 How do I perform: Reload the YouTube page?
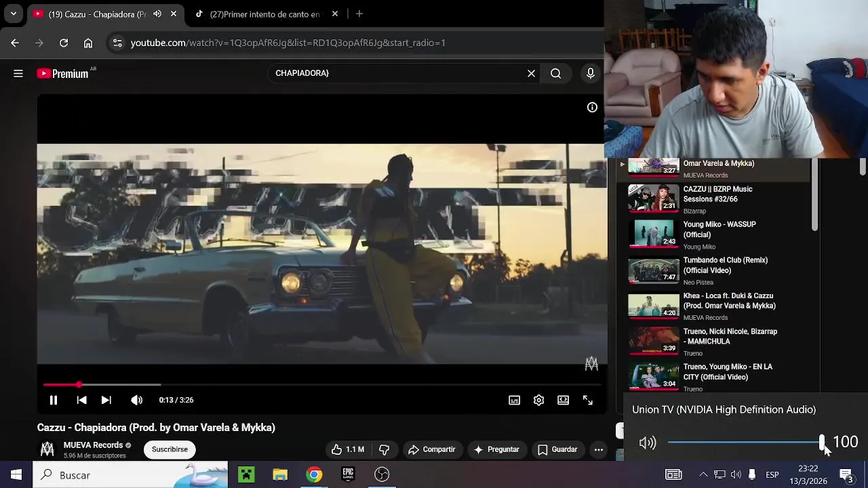point(64,43)
